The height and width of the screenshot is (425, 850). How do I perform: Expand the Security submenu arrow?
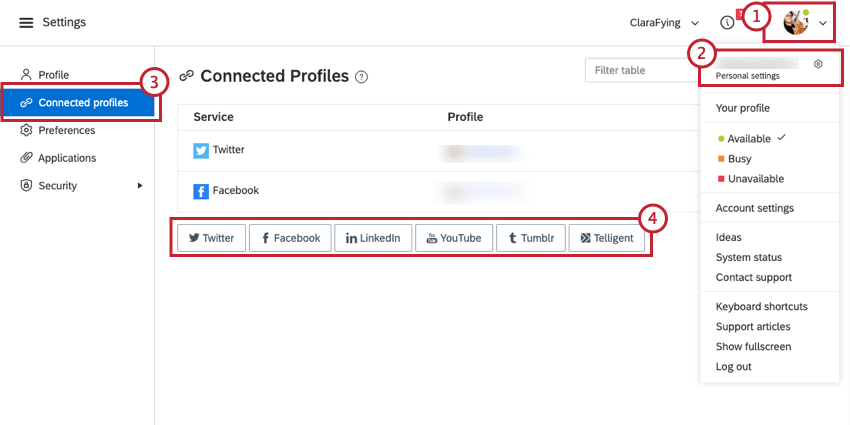pos(140,185)
